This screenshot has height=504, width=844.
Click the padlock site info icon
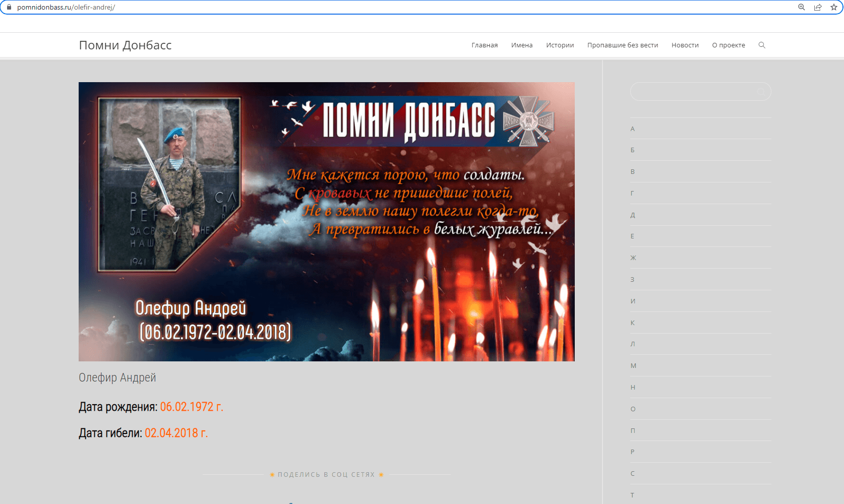(9, 7)
